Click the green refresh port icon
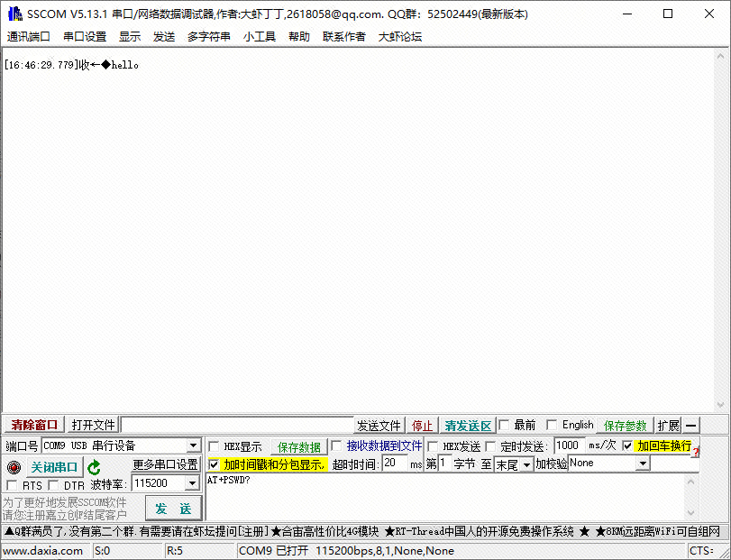Screen dimensions: 731x560 pos(94,467)
